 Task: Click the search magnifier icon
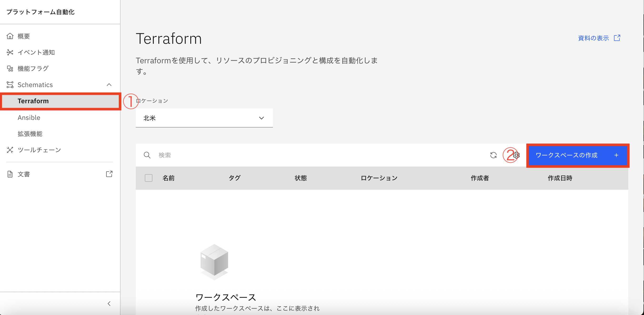tap(147, 155)
